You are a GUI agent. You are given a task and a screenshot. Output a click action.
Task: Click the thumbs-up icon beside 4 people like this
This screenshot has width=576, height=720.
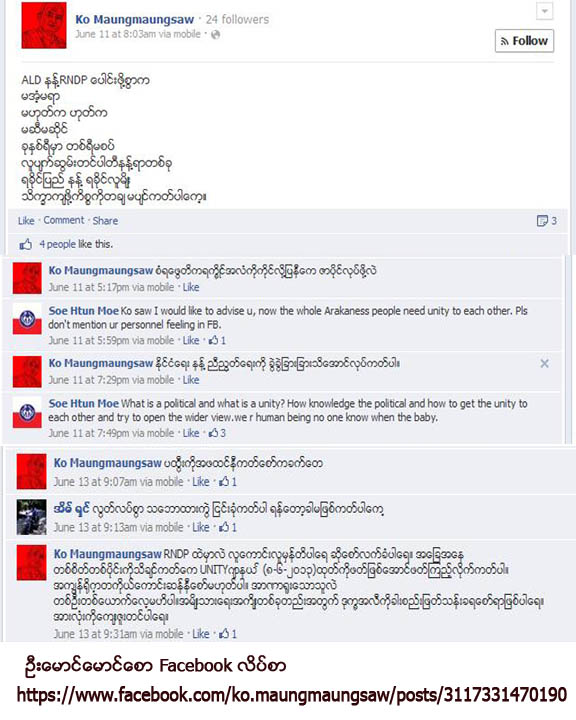click(x=26, y=244)
